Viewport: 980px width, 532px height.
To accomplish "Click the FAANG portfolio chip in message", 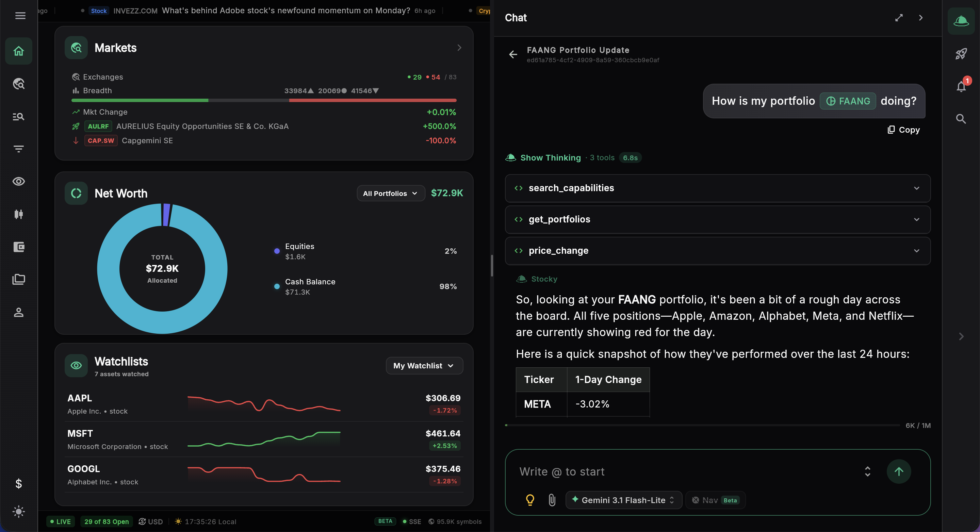I will click(x=848, y=101).
